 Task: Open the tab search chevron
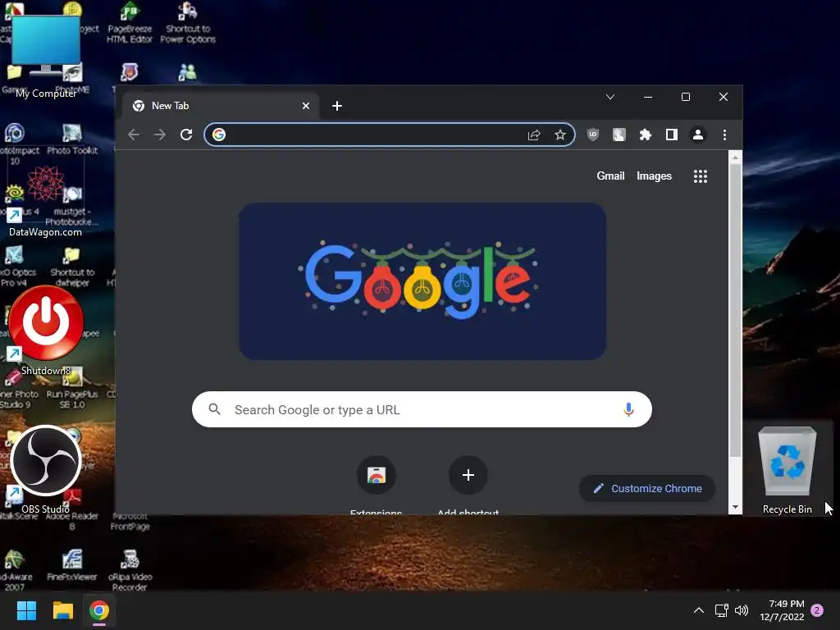pyautogui.click(x=610, y=97)
